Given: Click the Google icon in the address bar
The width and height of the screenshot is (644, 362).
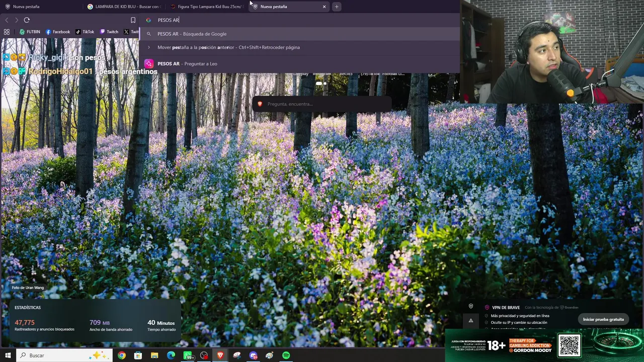Looking at the screenshot, I should pos(148,20).
